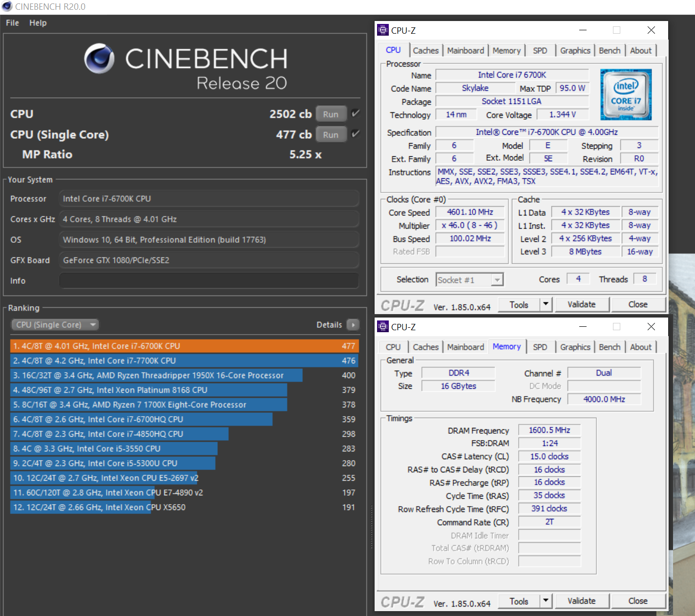This screenshot has width=695, height=616.
Task: Open the CPU (Single Core) ranking dropdown
Action: (x=55, y=325)
